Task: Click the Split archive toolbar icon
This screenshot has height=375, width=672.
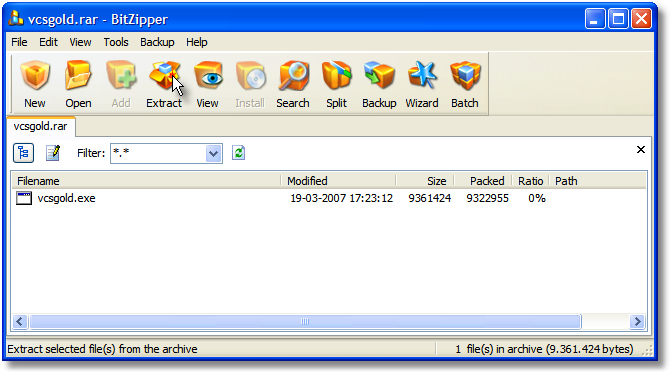Action: point(336,76)
